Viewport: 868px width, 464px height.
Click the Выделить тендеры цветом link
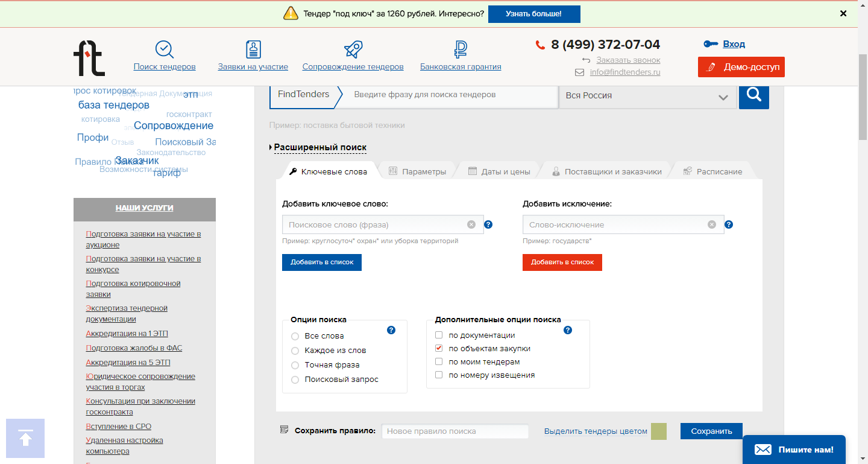(596, 431)
